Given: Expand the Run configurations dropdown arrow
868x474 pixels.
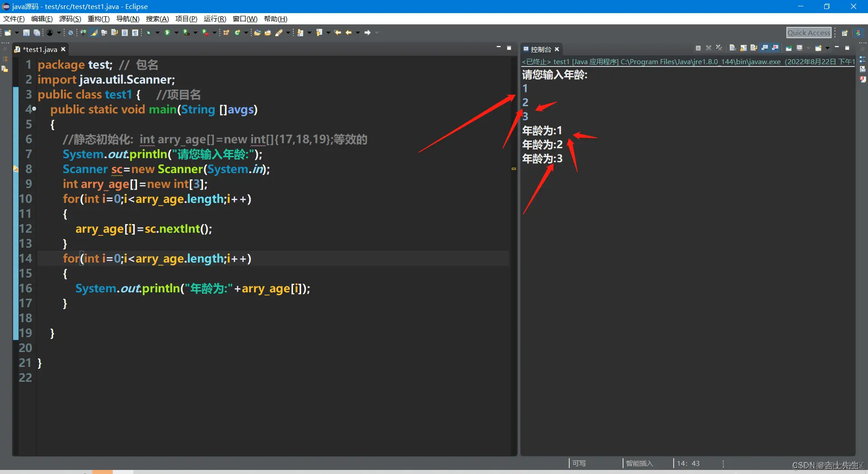Looking at the screenshot, I should click(176, 33).
